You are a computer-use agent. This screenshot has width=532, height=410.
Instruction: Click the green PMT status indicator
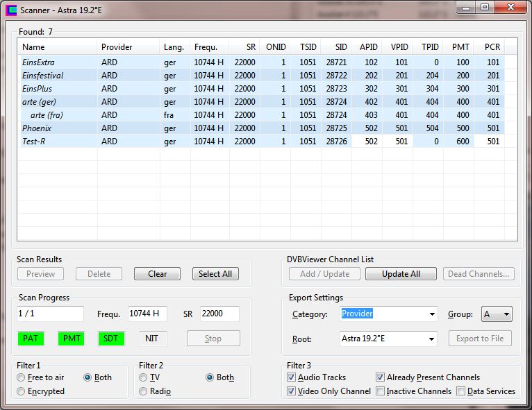coord(72,339)
